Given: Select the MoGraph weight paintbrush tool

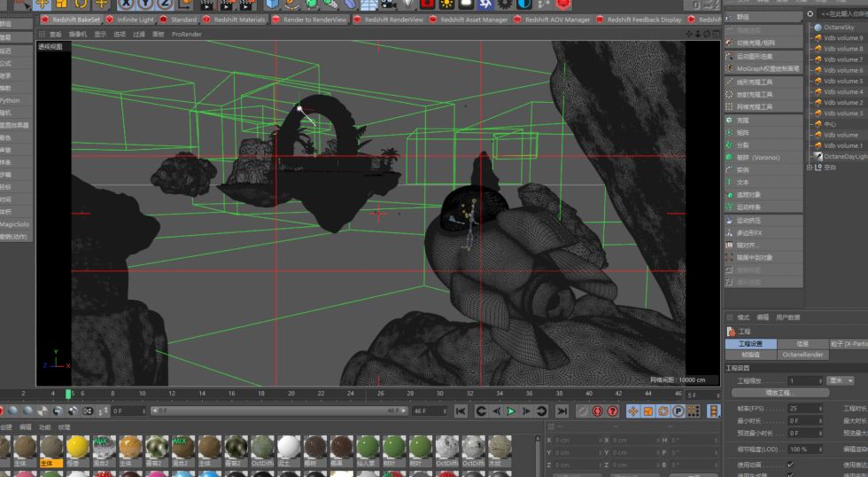Looking at the screenshot, I should click(x=767, y=68).
